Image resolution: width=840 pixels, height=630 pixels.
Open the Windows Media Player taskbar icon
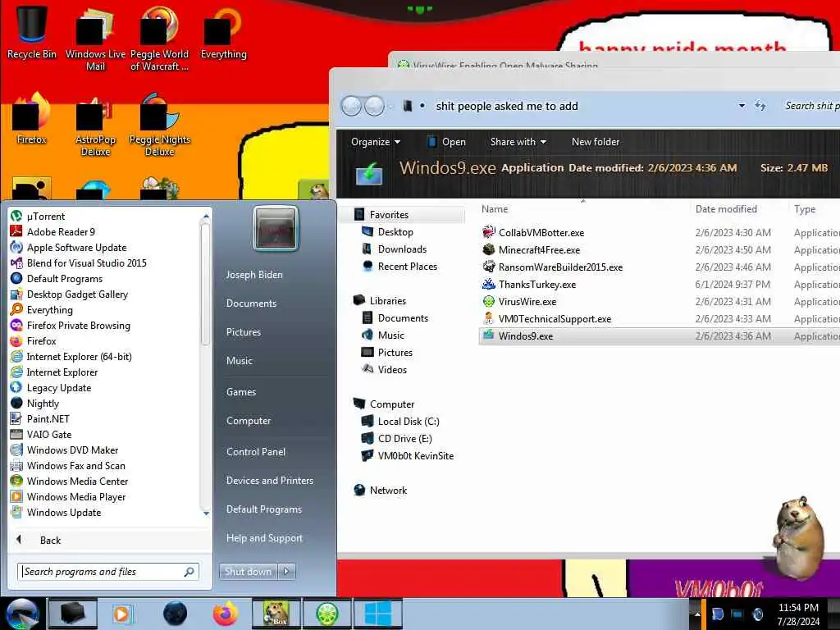tap(123, 614)
